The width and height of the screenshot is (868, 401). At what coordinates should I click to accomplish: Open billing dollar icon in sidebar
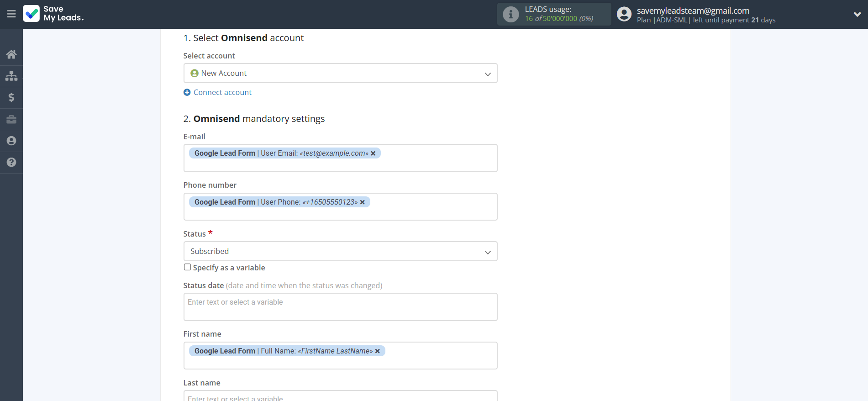point(11,97)
